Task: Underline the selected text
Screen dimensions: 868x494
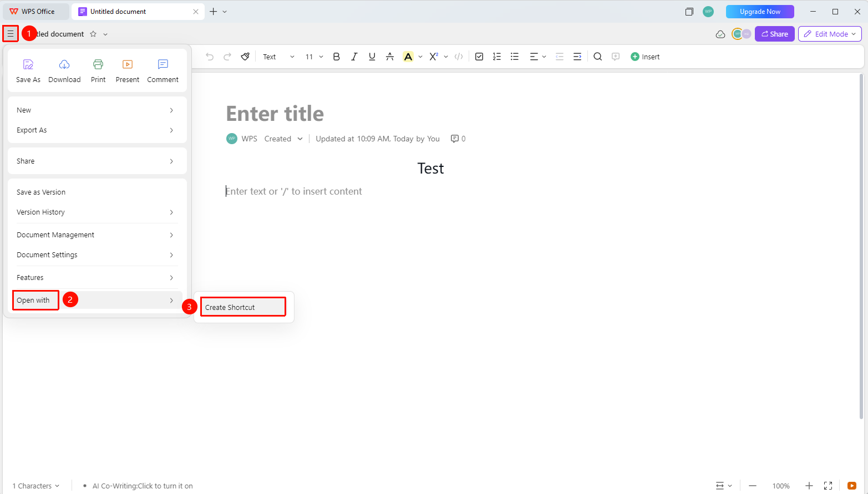Action: [x=372, y=57]
